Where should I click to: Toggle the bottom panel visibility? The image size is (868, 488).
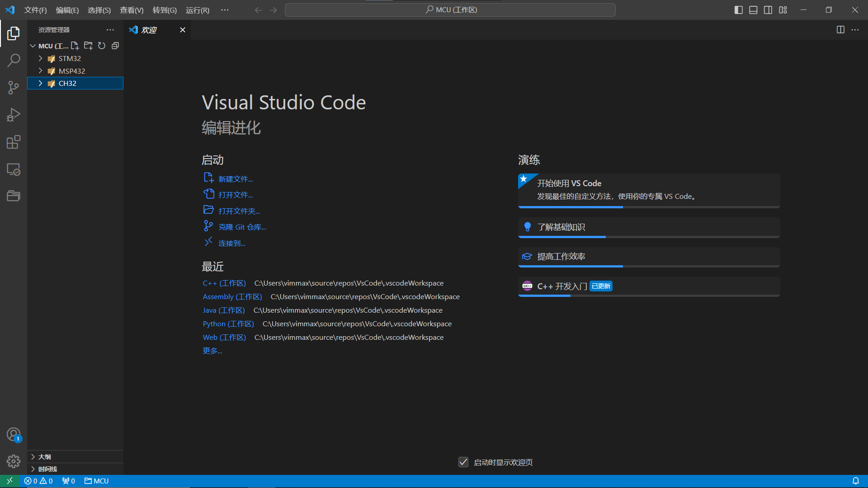[753, 10]
